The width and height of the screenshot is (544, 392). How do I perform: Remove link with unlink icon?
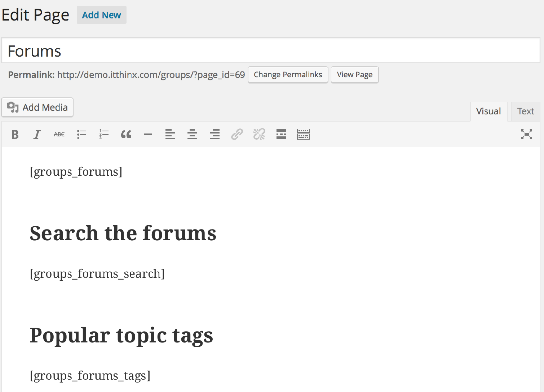[x=259, y=134]
